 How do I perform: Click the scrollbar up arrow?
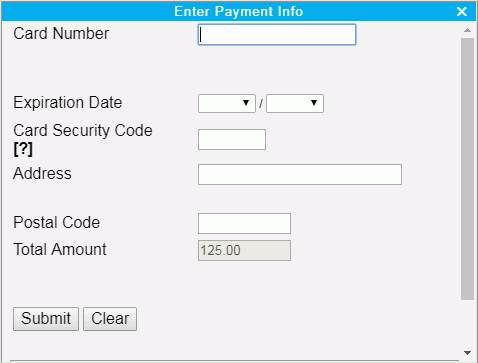click(x=467, y=30)
